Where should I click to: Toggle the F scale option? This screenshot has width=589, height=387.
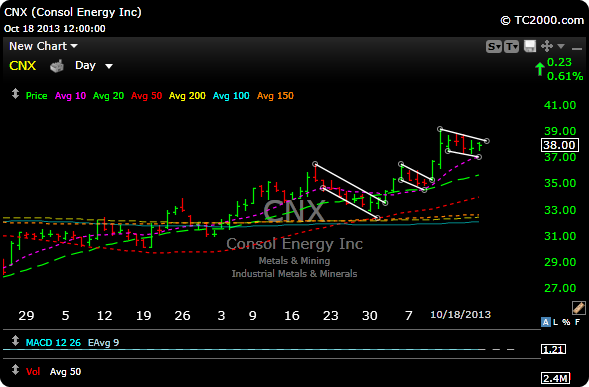[577, 322]
